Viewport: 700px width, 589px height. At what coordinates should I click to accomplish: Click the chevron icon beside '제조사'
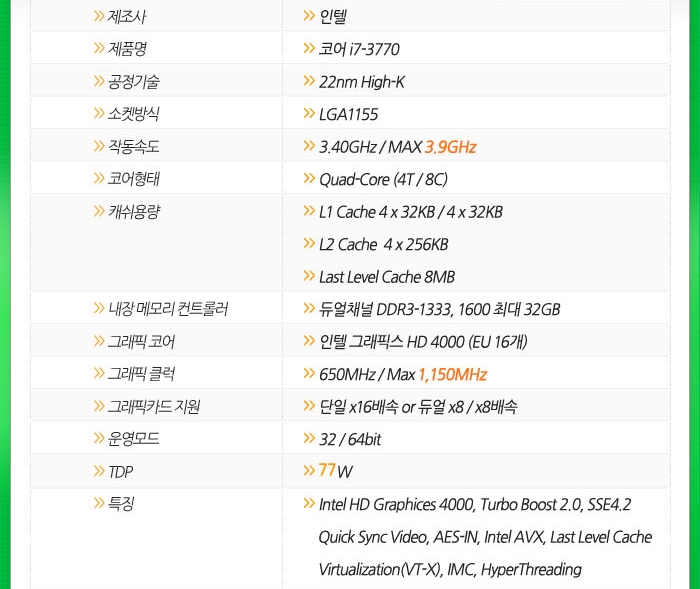pyautogui.click(x=99, y=16)
